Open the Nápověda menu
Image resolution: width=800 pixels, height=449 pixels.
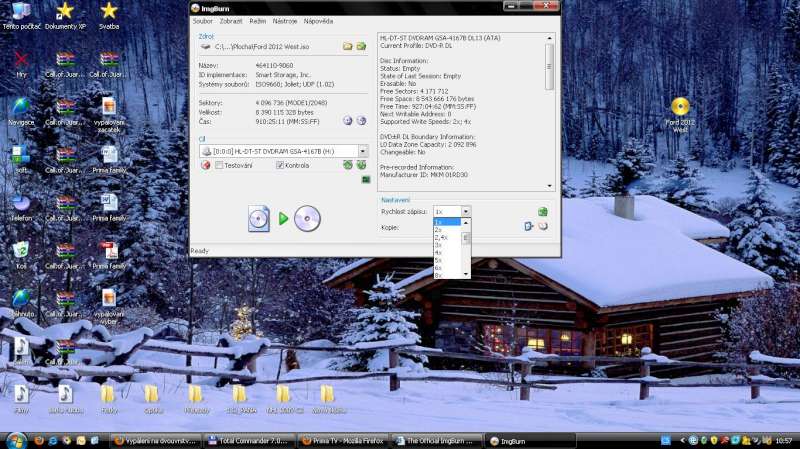[x=318, y=20]
